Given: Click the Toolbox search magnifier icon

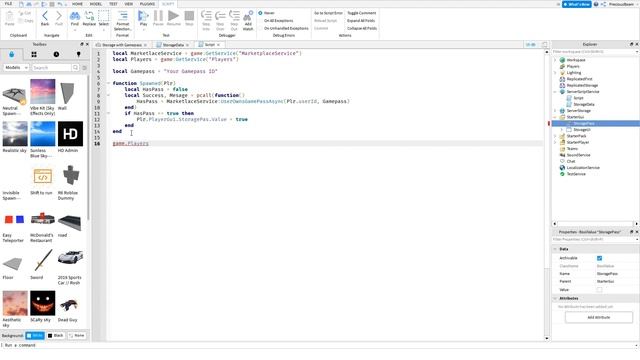Looking at the screenshot, I should tap(76, 67).
